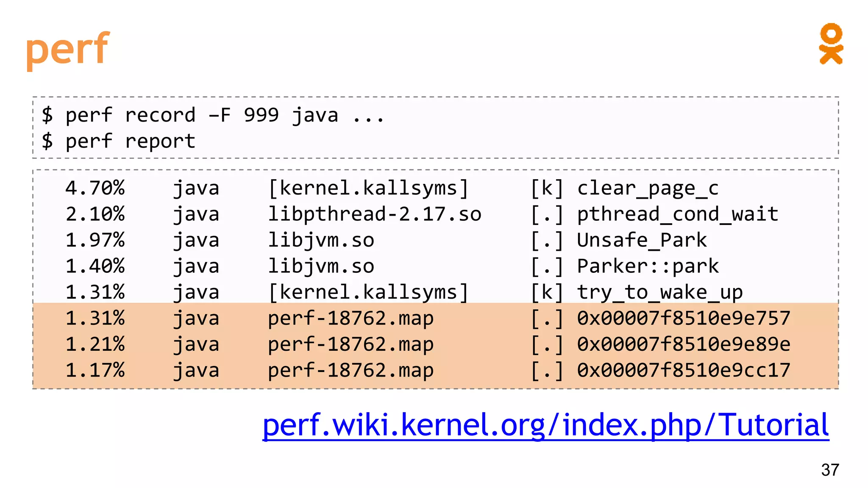Click 'libpthread-2.17.so' library name

tap(375, 214)
